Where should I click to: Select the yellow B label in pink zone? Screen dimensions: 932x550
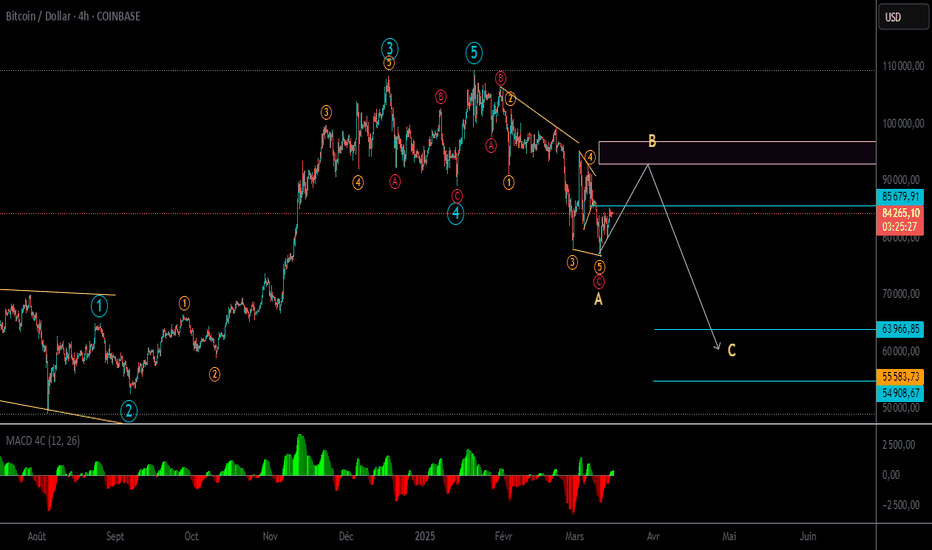click(652, 141)
